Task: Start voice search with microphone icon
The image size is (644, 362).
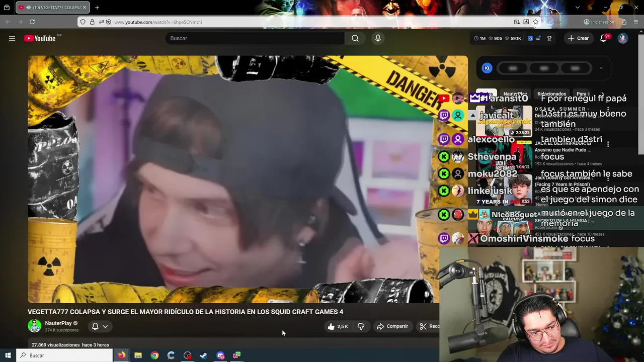Action: pyautogui.click(x=378, y=38)
